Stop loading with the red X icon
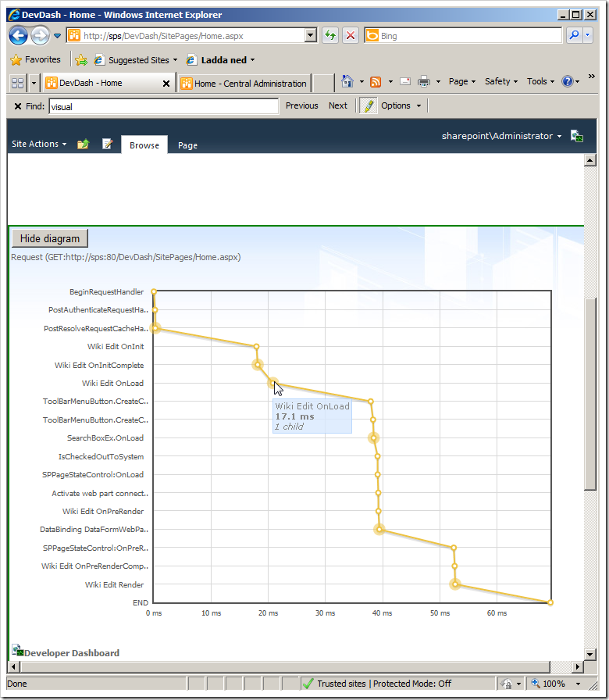Image resolution: width=609 pixels, height=700 pixels. (351, 36)
